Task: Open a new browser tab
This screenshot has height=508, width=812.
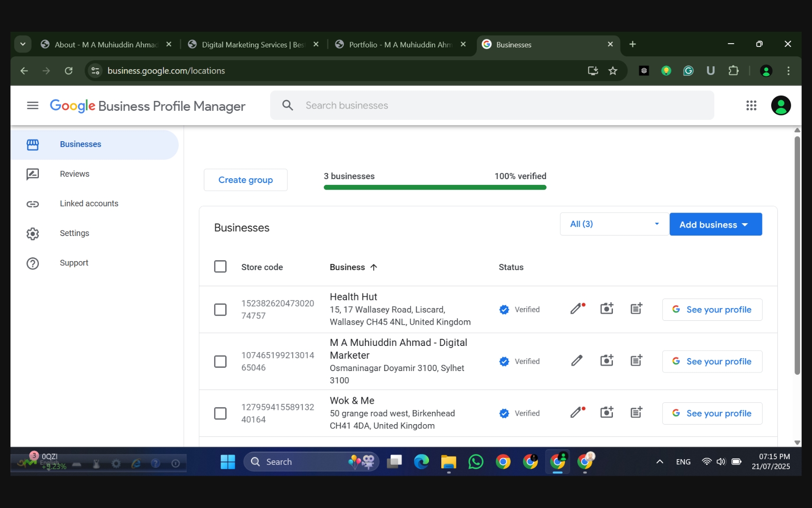Action: click(632, 44)
